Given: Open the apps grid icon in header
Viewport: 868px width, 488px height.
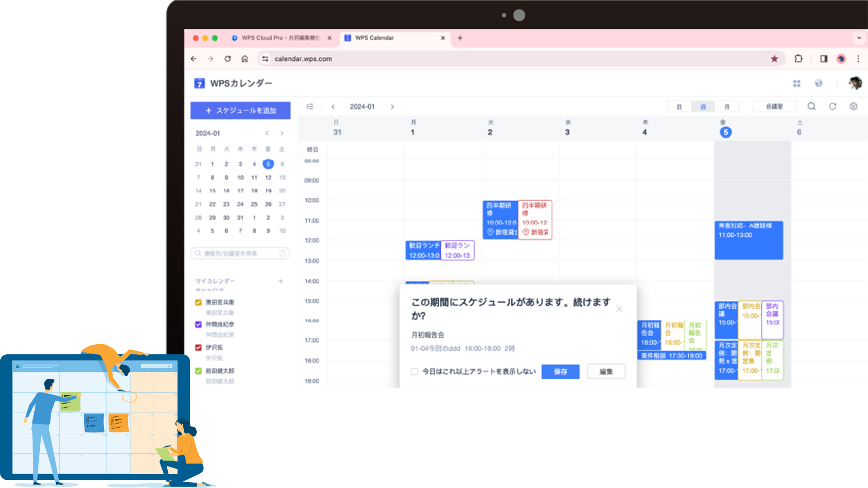Looking at the screenshot, I should (797, 84).
